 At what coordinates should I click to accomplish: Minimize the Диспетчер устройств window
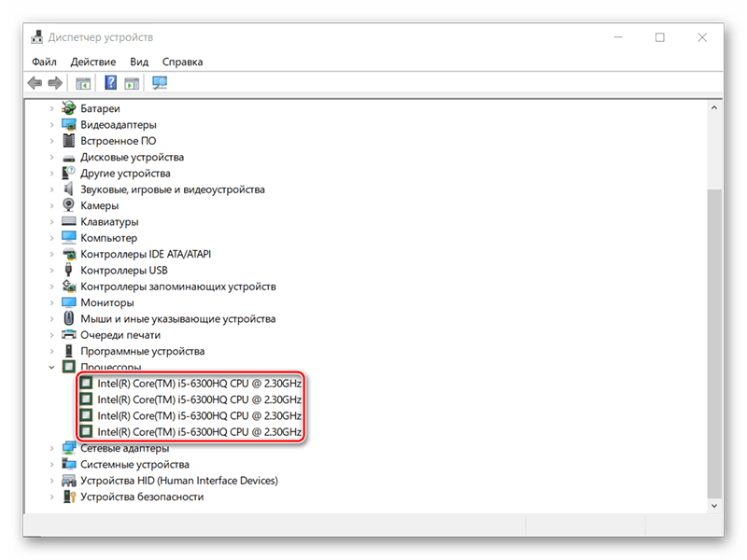pos(618,37)
